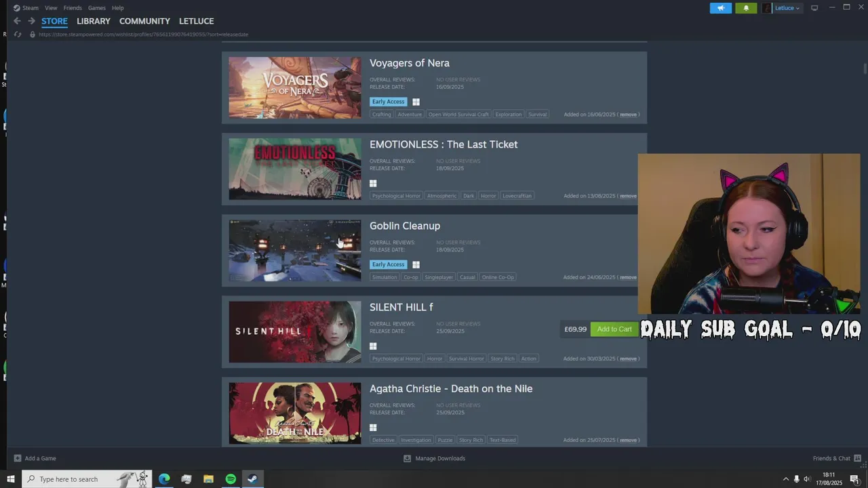The width and height of the screenshot is (868, 488).
Task: Click the taskbar search box
Action: (87, 479)
